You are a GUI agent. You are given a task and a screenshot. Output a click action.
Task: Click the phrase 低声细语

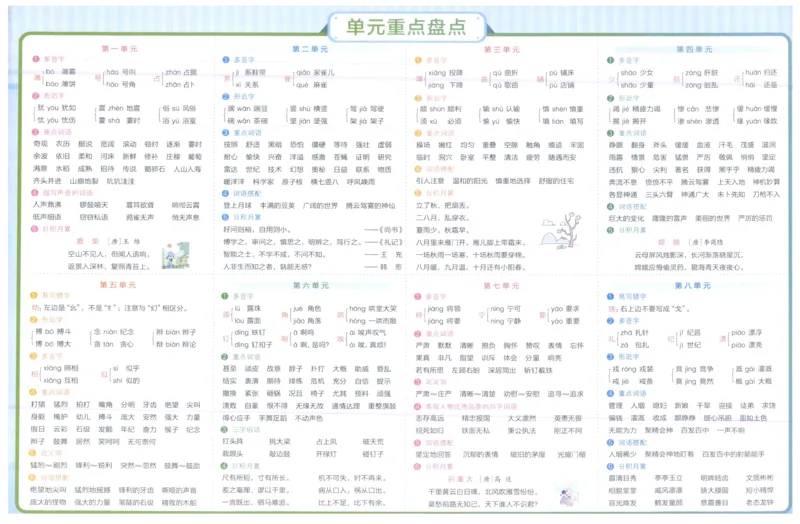click(47, 217)
